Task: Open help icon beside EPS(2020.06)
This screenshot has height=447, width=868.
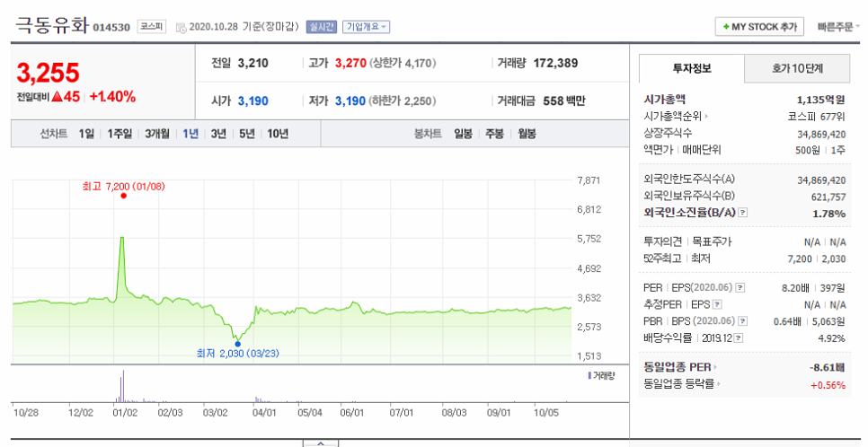Action: [x=740, y=287]
